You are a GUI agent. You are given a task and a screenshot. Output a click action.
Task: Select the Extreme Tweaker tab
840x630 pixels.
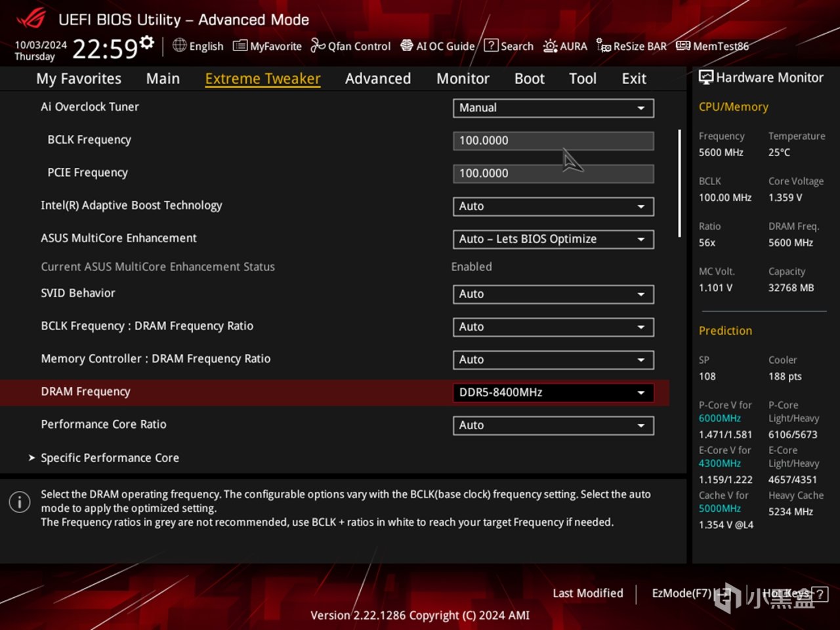click(262, 79)
